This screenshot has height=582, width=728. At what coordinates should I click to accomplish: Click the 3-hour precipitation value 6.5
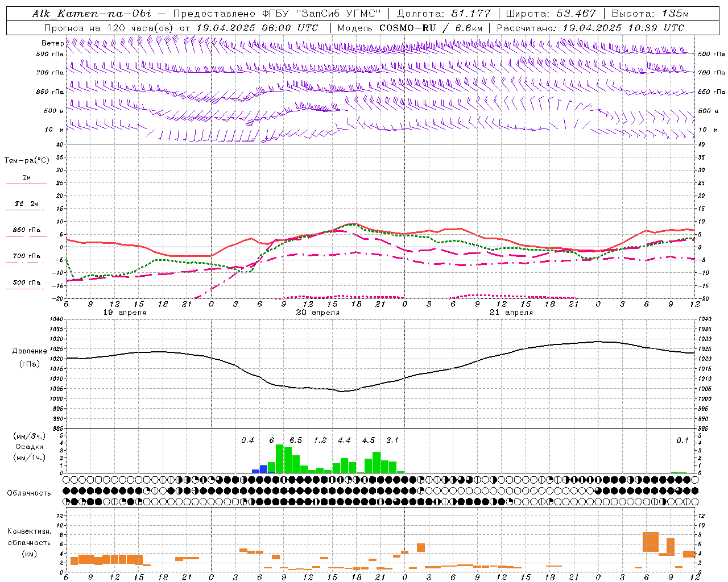tap(296, 440)
